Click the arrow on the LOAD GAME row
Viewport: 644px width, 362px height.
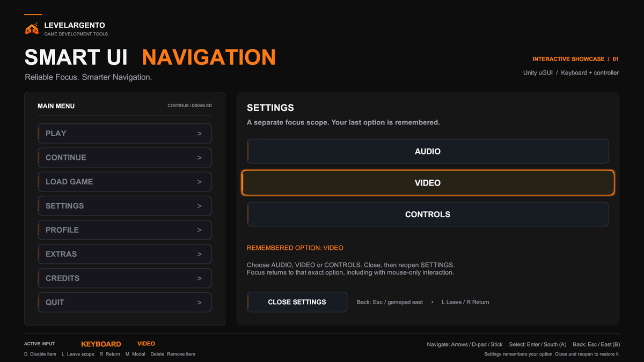(200, 182)
